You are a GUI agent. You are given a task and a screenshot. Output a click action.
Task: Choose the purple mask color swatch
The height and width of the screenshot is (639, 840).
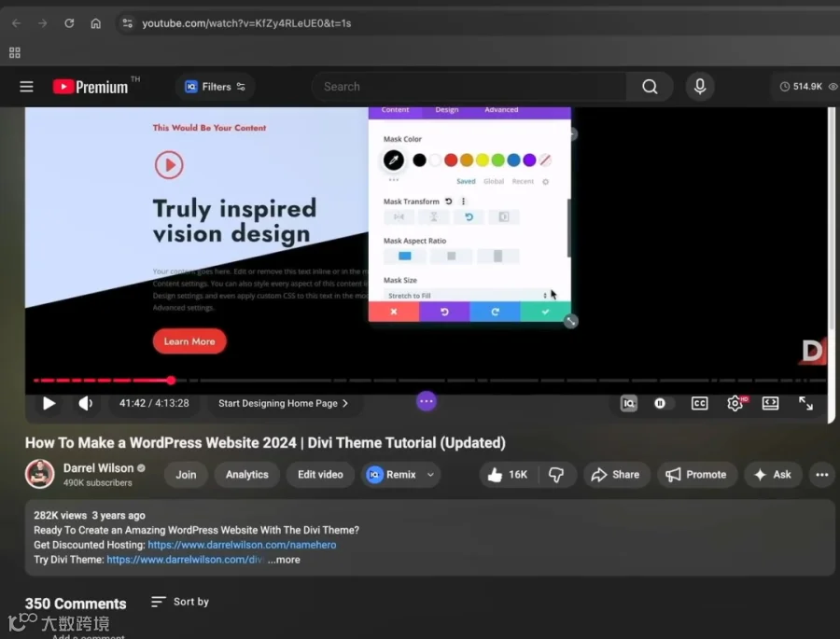click(x=529, y=160)
